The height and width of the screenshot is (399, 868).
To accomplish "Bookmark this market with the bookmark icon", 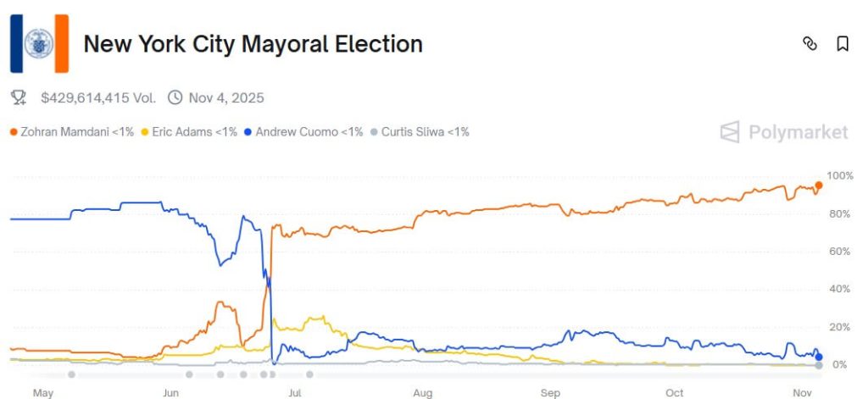I will tap(842, 43).
